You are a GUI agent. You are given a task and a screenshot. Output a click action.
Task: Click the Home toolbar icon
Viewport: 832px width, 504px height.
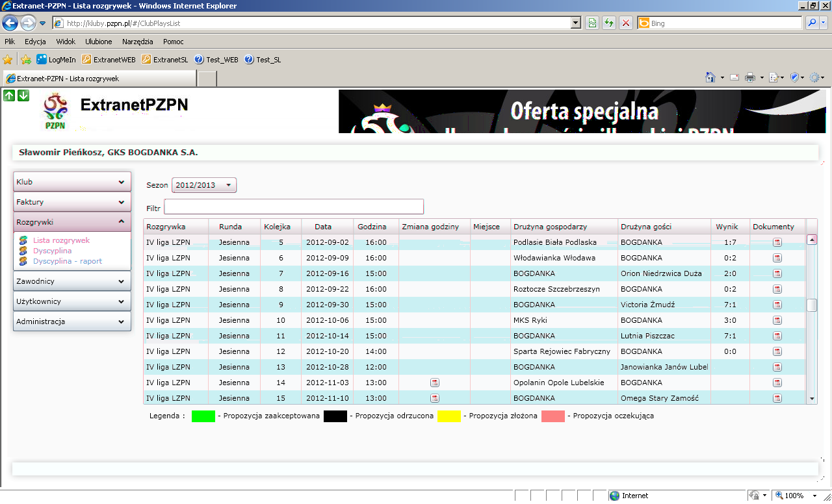[710, 77]
